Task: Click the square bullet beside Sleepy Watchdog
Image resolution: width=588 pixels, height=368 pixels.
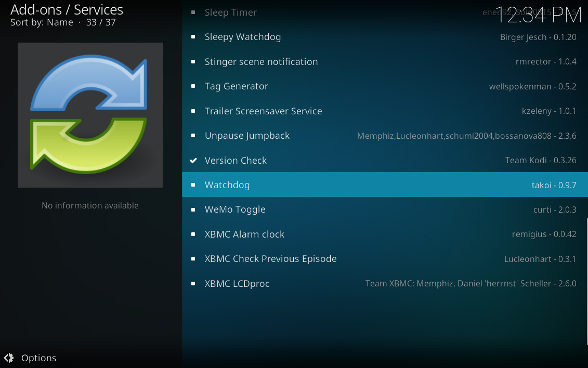Action: (193, 37)
